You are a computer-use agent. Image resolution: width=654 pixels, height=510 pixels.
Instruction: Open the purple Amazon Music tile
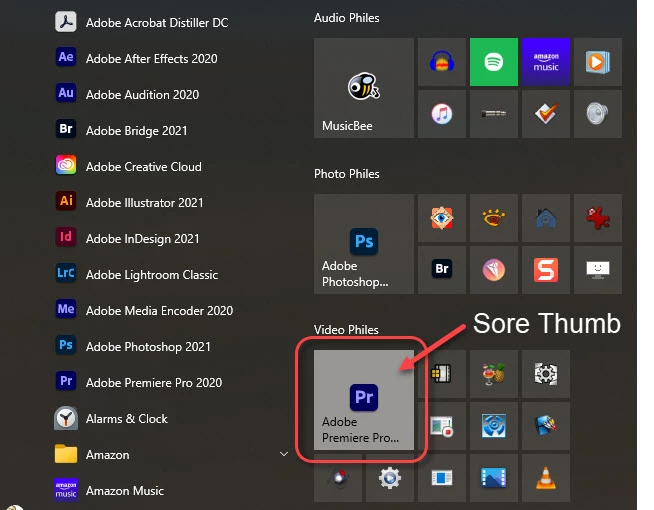tap(546, 62)
